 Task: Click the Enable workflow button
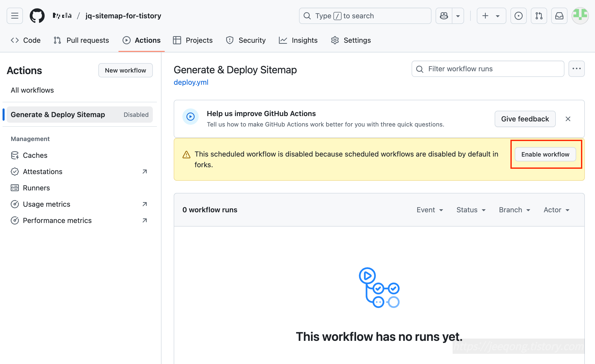coord(545,154)
